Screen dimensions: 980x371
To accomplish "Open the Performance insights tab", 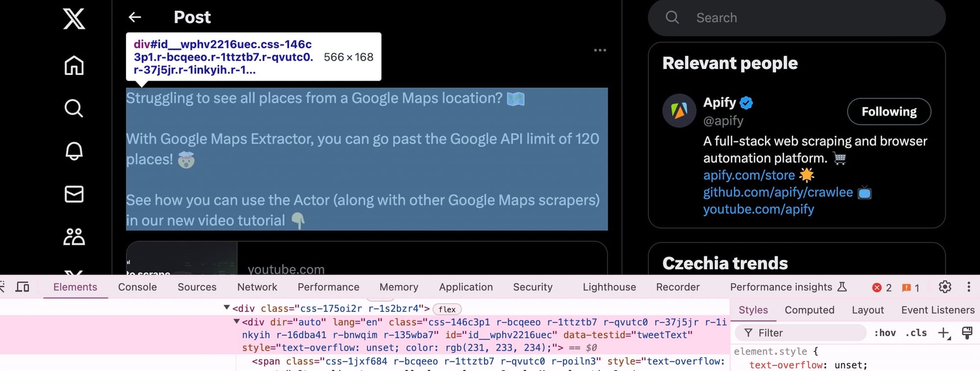I will (x=788, y=287).
